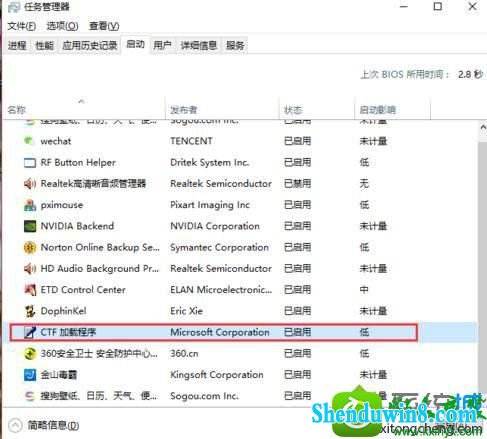Click the 无 impact value of Realtek row
The height and width of the screenshot is (439, 487).
point(364,184)
